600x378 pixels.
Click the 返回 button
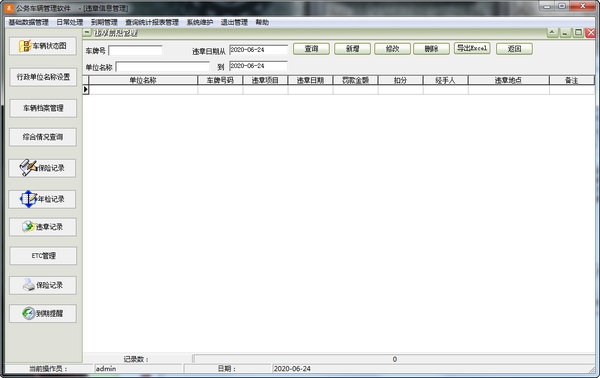tap(514, 49)
